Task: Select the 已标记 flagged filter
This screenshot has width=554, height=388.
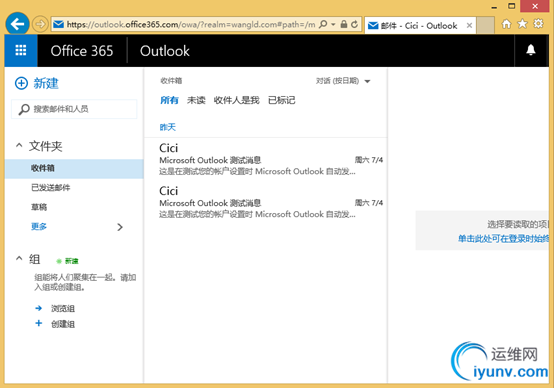Action: [x=282, y=100]
